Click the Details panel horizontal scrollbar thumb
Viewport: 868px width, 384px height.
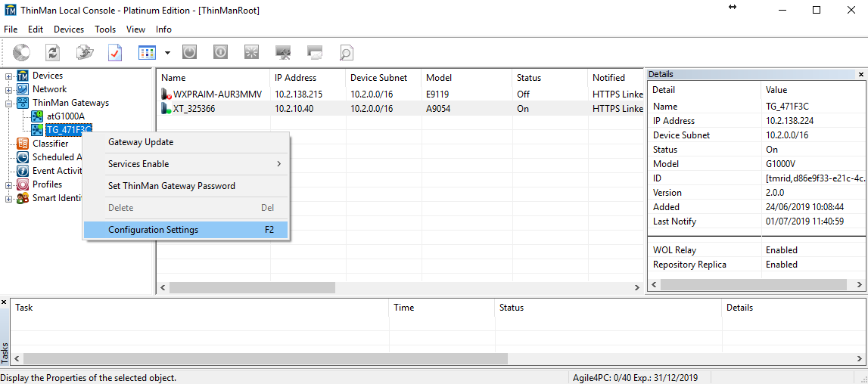tap(754, 284)
